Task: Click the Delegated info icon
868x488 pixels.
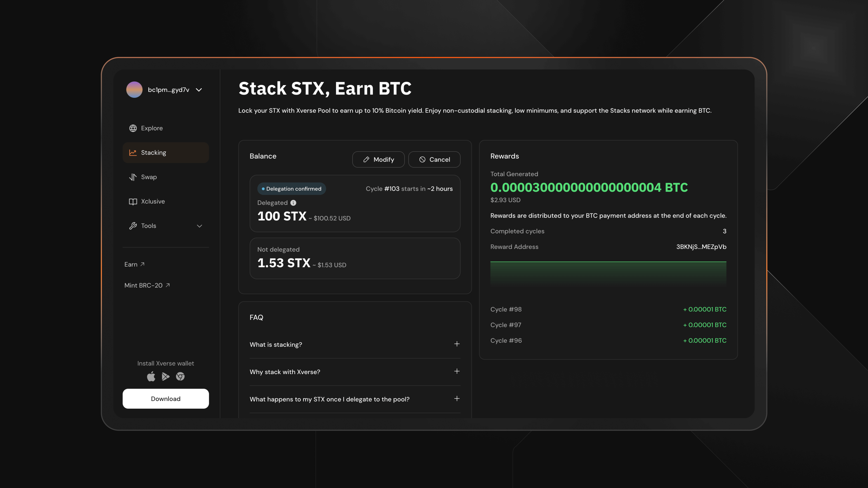Action: [293, 203]
